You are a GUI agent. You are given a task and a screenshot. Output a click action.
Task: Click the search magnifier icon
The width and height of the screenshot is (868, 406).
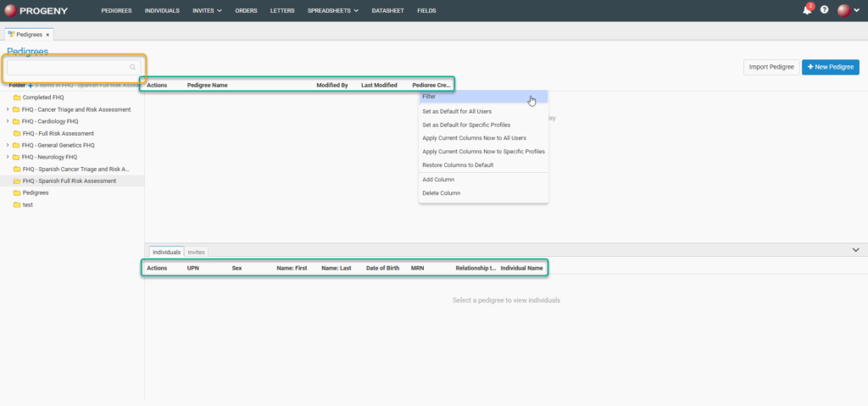tap(132, 67)
